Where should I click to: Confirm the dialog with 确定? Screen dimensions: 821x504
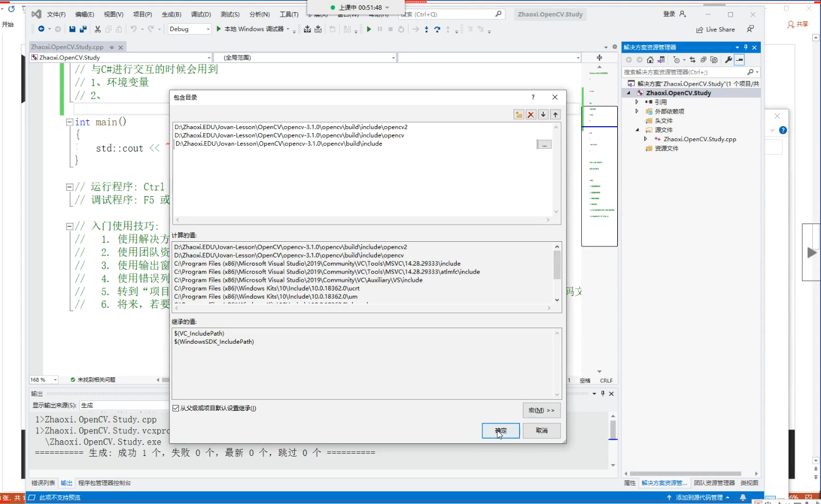point(501,431)
